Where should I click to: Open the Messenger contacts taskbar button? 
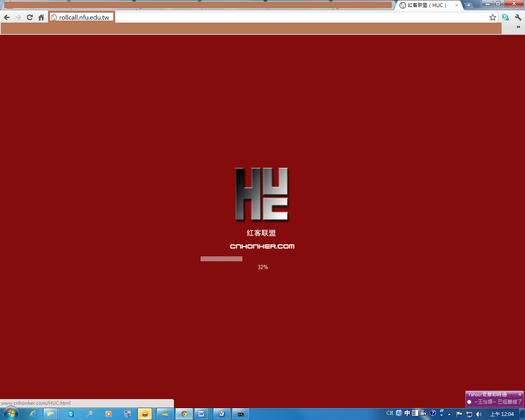point(165,414)
